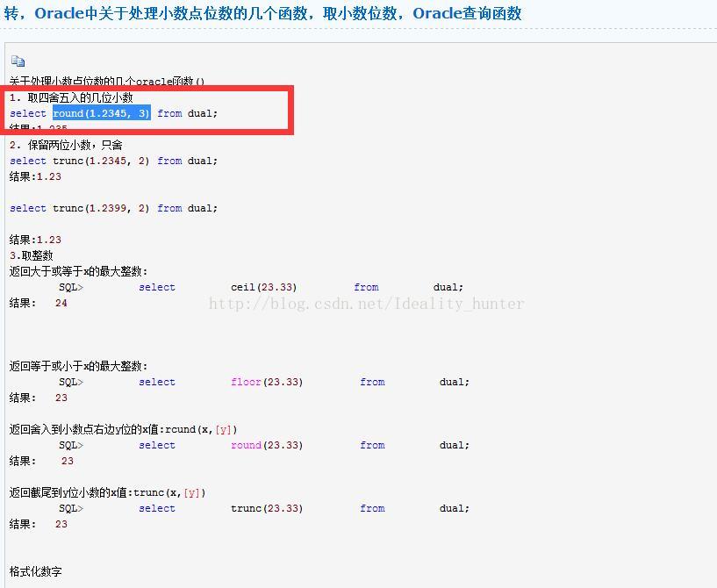
Task: Click the line '返回舍入到小数点右边y位的x值:rcund(x,[y])'
Action: click(x=124, y=429)
